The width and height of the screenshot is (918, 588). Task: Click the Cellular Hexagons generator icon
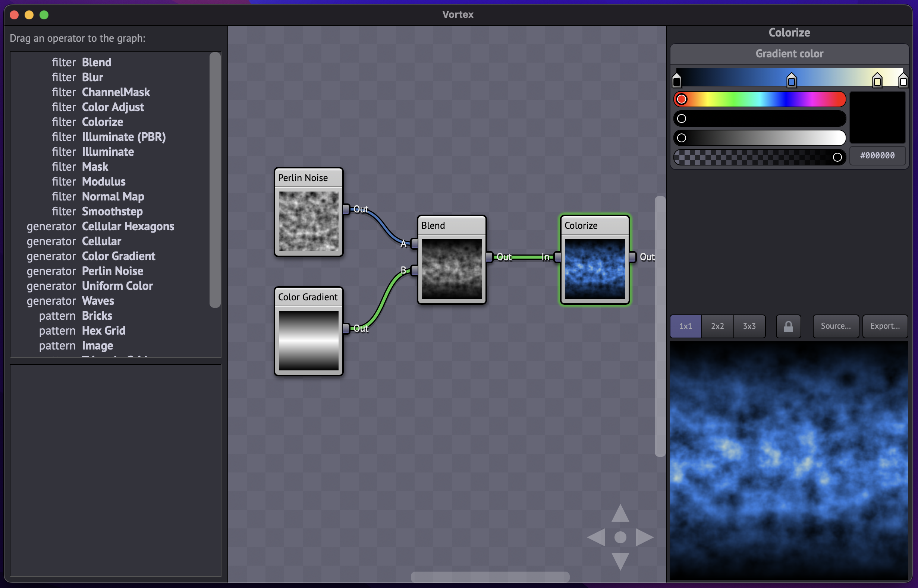click(129, 226)
